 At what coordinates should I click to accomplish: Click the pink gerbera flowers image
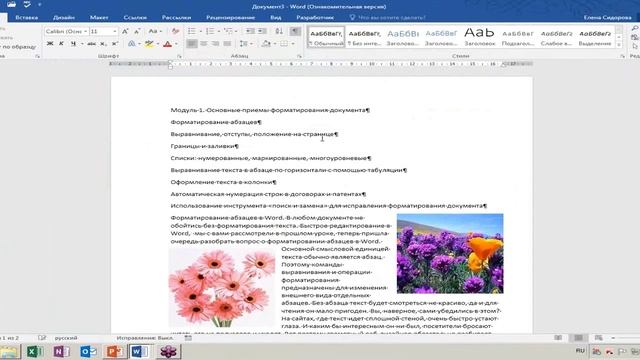pos(222,288)
